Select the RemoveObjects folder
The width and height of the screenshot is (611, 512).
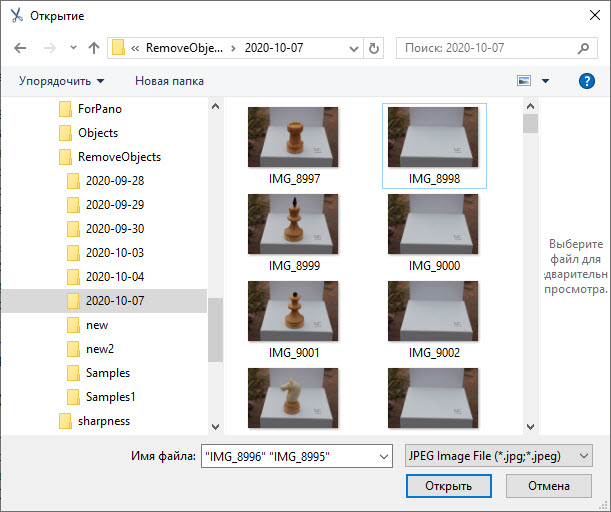tap(119, 157)
